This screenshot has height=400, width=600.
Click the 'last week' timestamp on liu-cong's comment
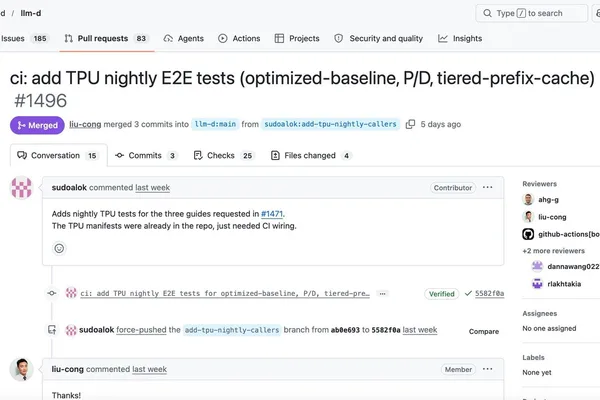[x=149, y=369]
